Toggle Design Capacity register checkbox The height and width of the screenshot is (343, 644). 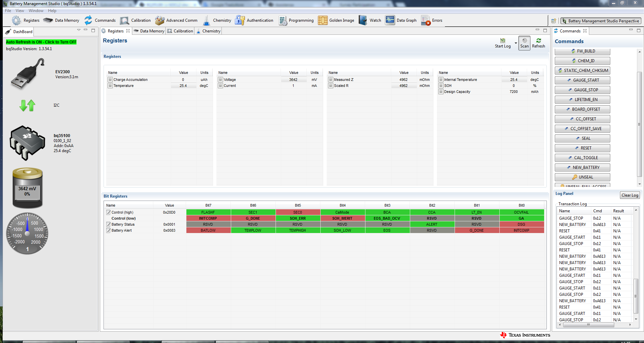pyautogui.click(x=441, y=92)
